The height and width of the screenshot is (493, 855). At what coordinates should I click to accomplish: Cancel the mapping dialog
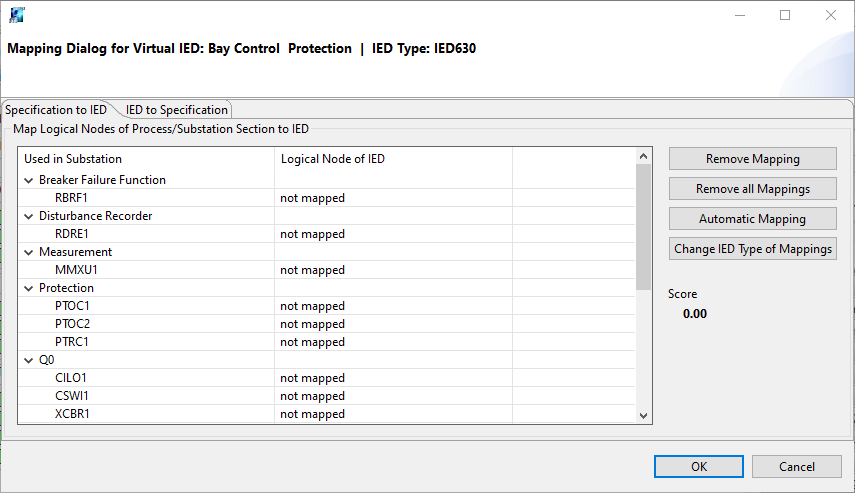pos(796,466)
